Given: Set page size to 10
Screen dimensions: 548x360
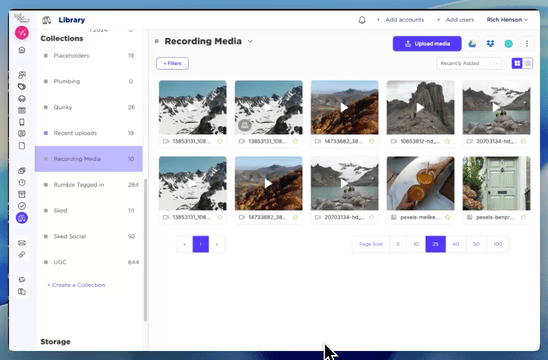Looking at the screenshot, I should [x=416, y=244].
